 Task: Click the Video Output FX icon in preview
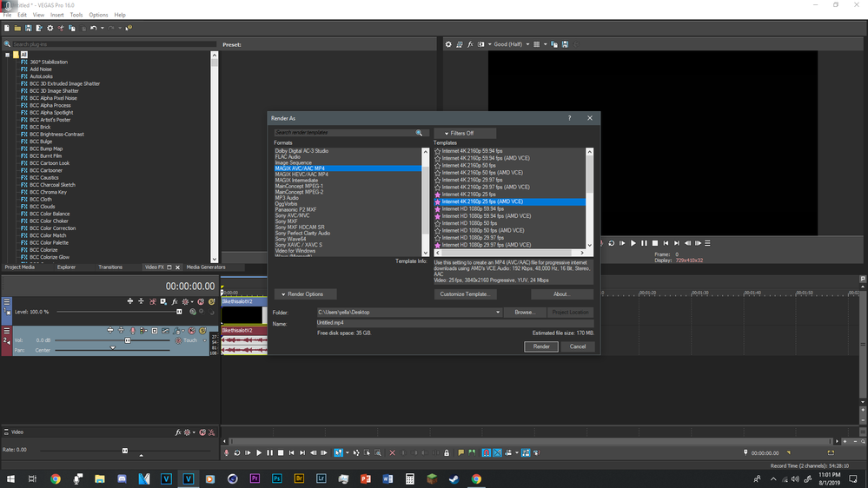[x=470, y=44]
